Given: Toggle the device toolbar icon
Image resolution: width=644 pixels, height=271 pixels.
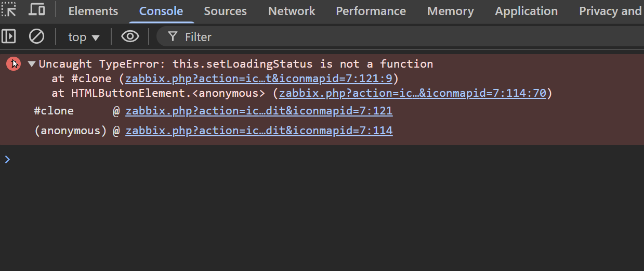Looking at the screenshot, I should 36,9.
